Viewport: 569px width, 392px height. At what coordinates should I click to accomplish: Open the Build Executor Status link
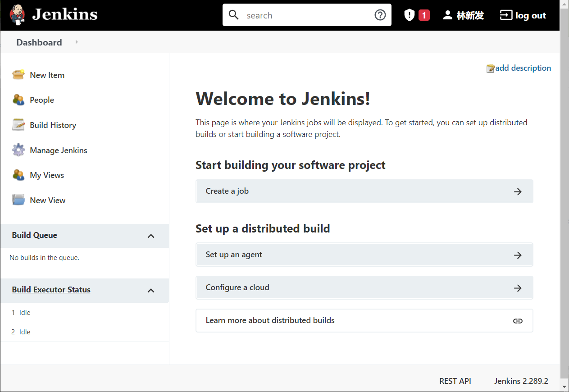pyautogui.click(x=51, y=290)
